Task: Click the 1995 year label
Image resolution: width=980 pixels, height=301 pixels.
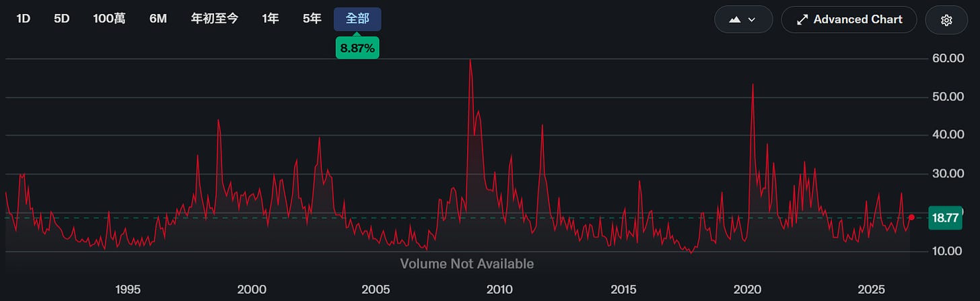Action: tap(128, 290)
